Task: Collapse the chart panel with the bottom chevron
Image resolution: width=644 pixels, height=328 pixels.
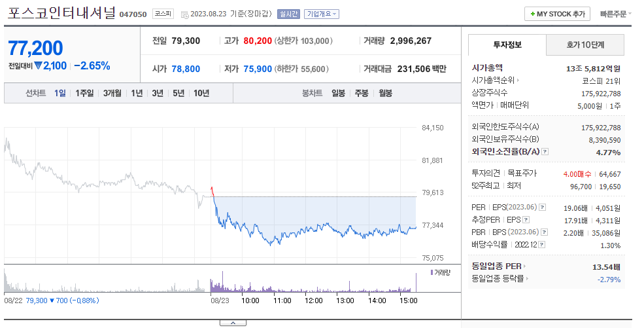Action: coord(233,323)
